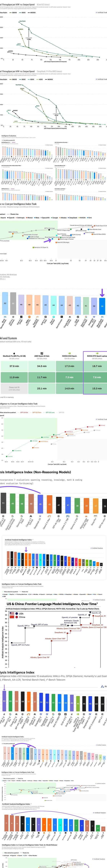Image resolution: width=107 pixels, height=868 pixels.
Task: Click the orange bar valued 45 in the Non-Reasoning chart
Action: click(49, 504)
